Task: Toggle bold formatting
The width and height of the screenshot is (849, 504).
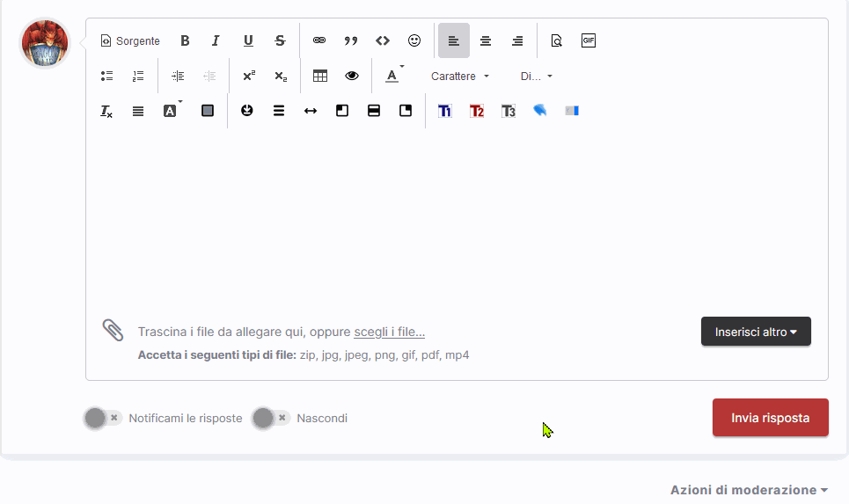Action: pos(185,40)
